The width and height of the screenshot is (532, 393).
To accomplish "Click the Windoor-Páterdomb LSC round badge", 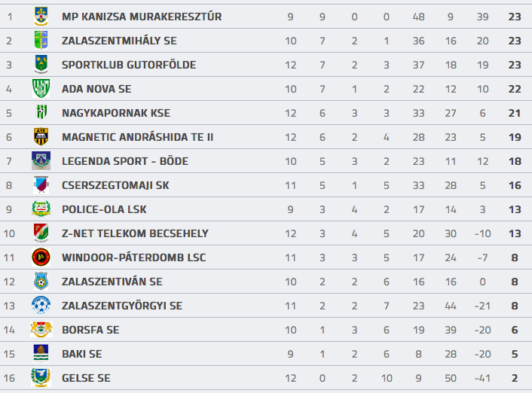I will (41, 257).
